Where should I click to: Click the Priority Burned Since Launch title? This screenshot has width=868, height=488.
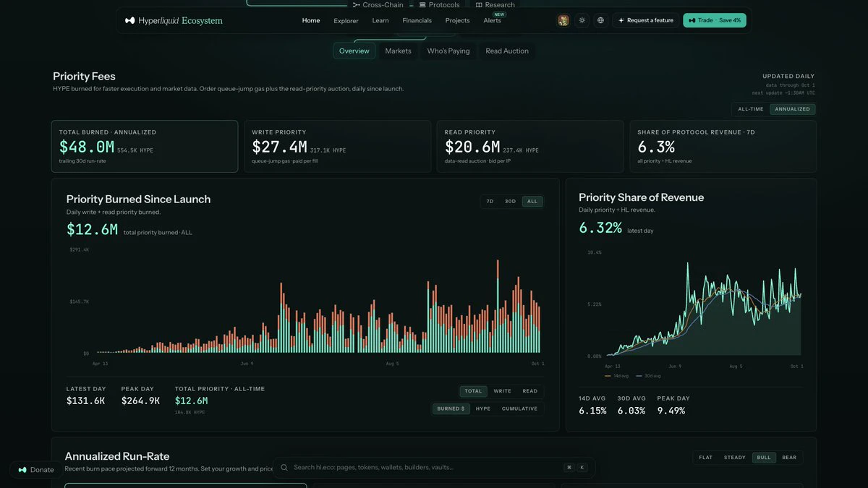[138, 199]
